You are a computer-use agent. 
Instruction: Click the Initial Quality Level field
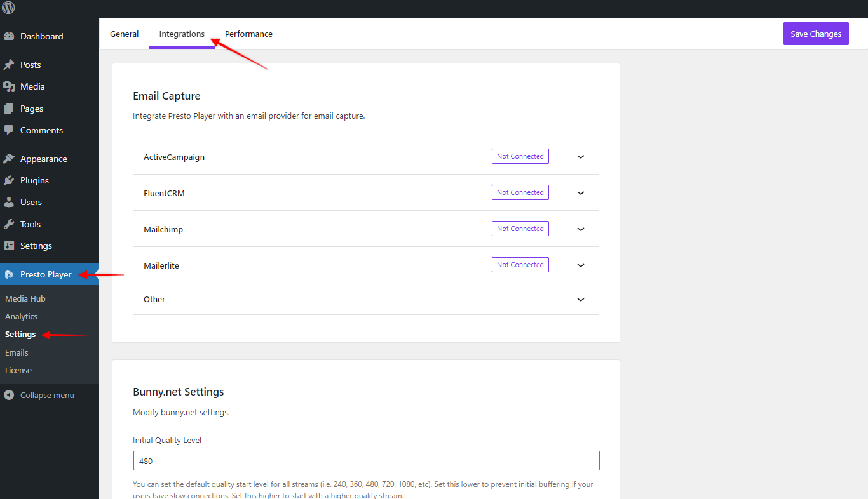[x=366, y=461]
